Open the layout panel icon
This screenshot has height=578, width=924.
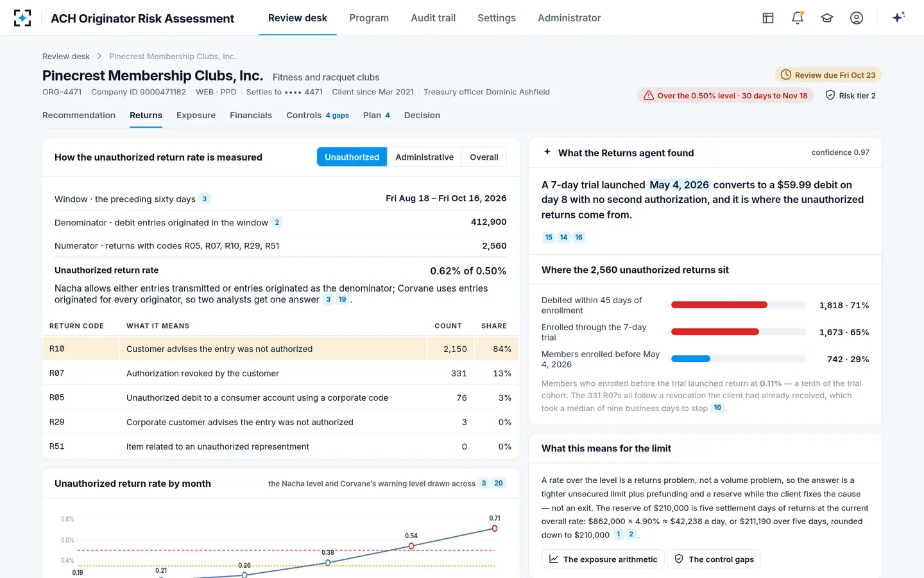coord(768,18)
